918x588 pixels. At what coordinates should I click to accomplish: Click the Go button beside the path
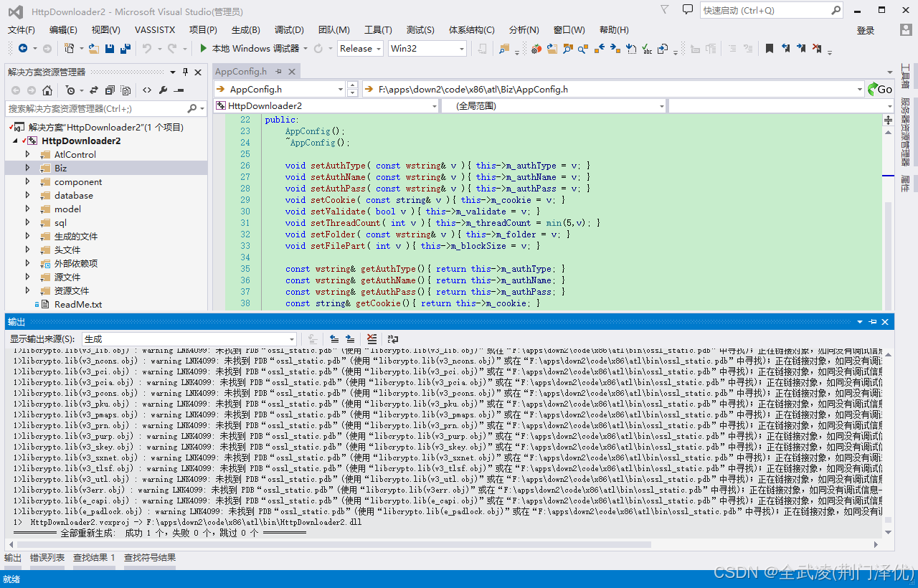[880, 89]
